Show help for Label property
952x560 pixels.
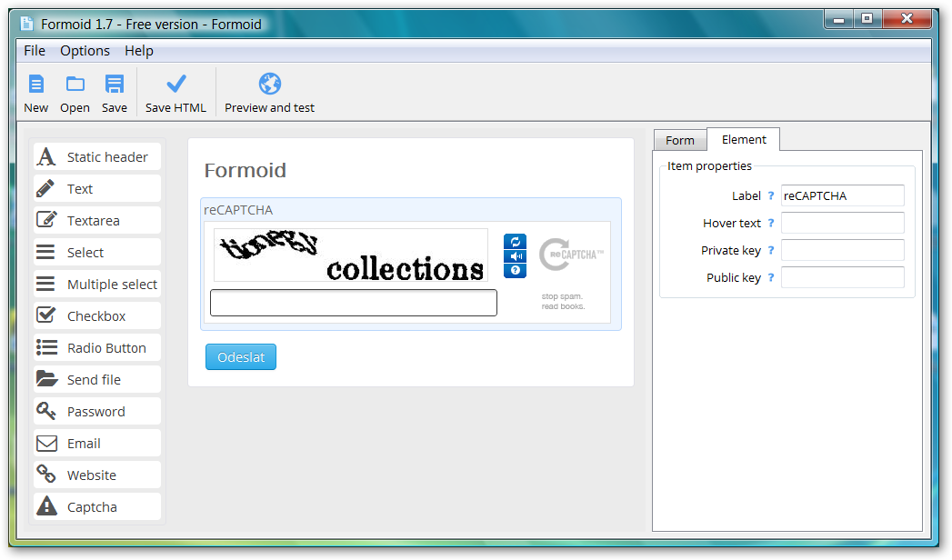point(771,196)
